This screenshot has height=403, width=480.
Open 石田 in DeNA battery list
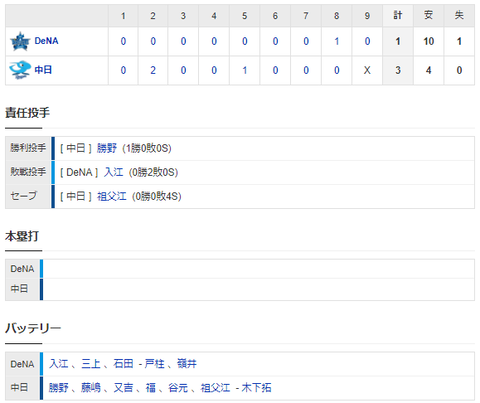(123, 364)
